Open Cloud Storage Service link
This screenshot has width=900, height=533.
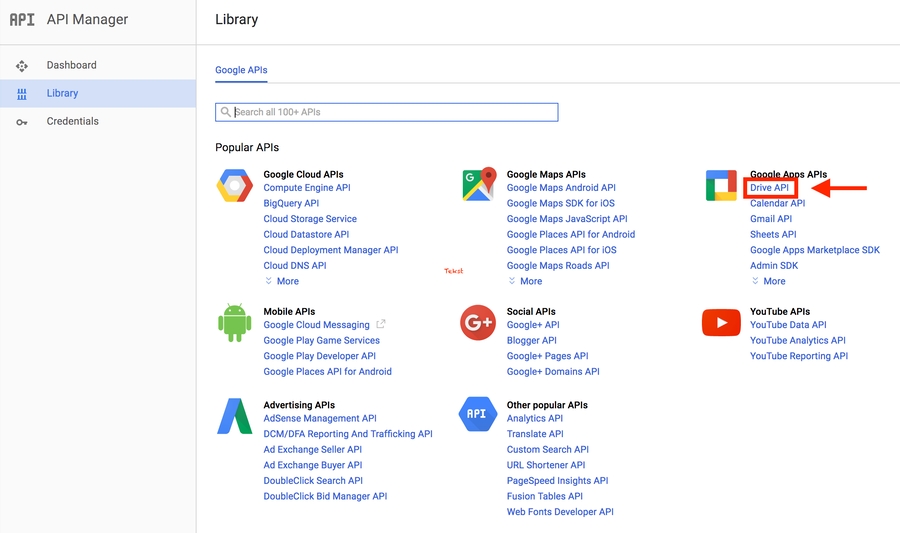(310, 219)
